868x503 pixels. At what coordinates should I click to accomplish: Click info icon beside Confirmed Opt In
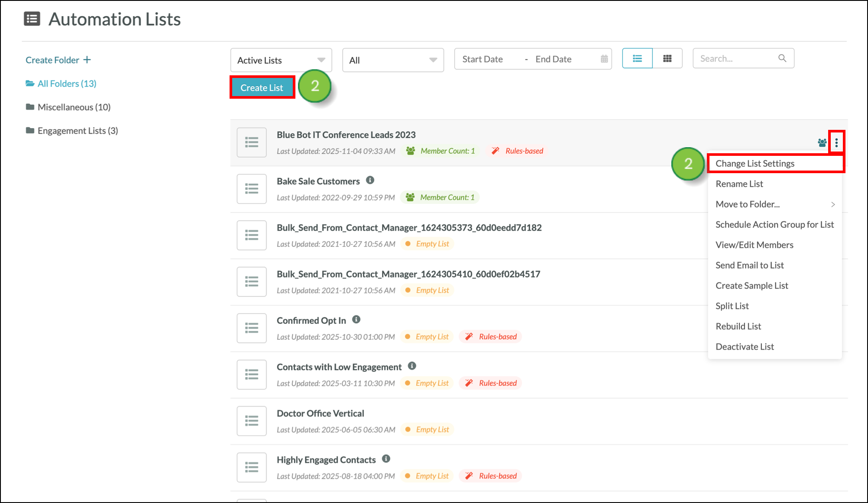356,319
